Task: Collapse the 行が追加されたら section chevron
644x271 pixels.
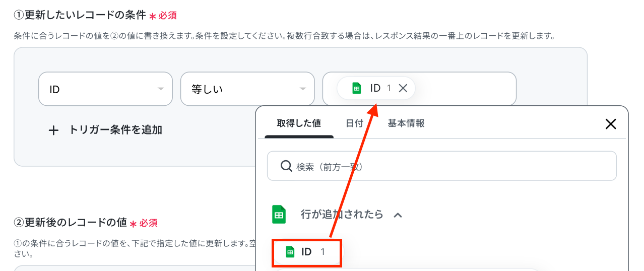Action: pyautogui.click(x=398, y=215)
